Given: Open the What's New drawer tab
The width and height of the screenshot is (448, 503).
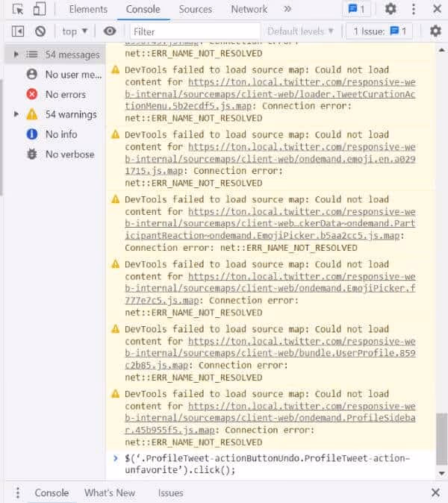Looking at the screenshot, I should (x=110, y=493).
